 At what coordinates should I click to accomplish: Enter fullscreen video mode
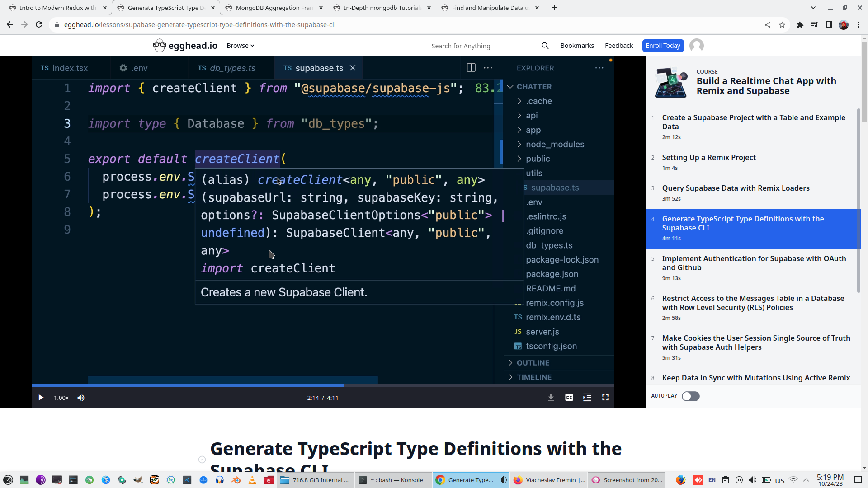coord(605,398)
